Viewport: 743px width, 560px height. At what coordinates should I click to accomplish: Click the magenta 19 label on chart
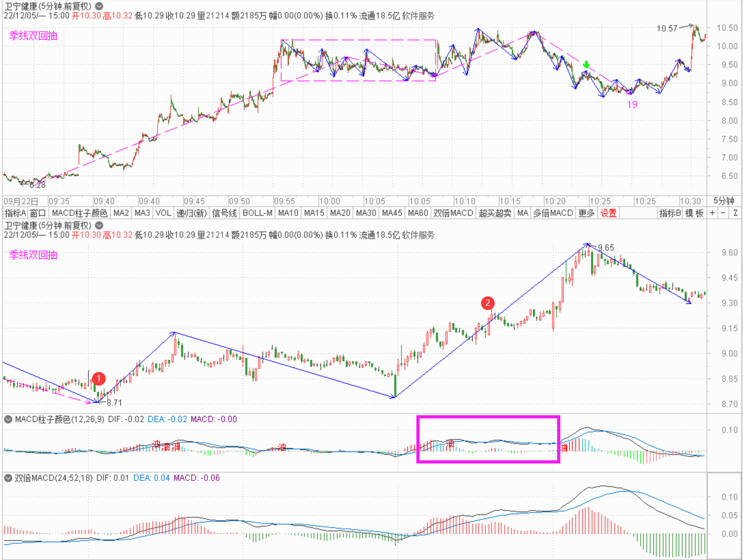tap(632, 105)
